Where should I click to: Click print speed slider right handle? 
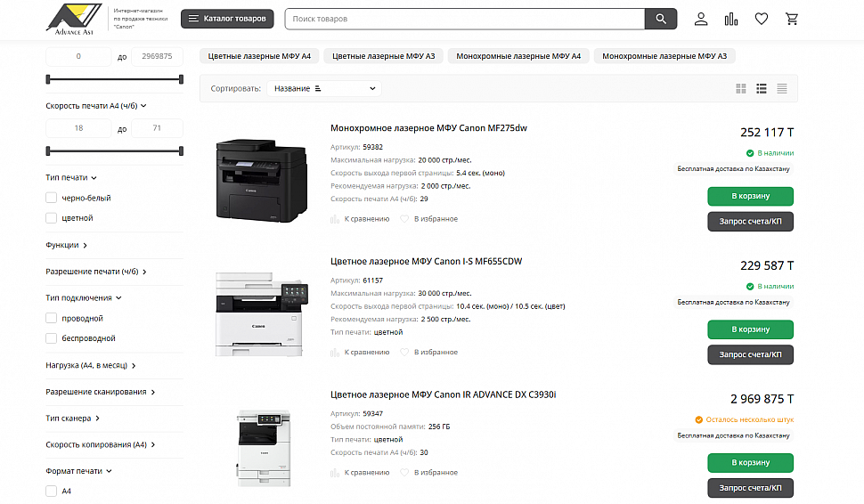182,150
